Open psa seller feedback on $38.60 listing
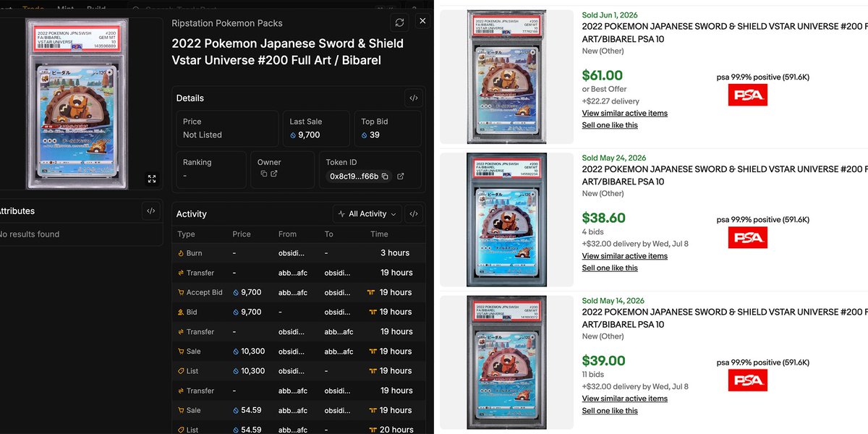868x434 pixels. pos(763,219)
